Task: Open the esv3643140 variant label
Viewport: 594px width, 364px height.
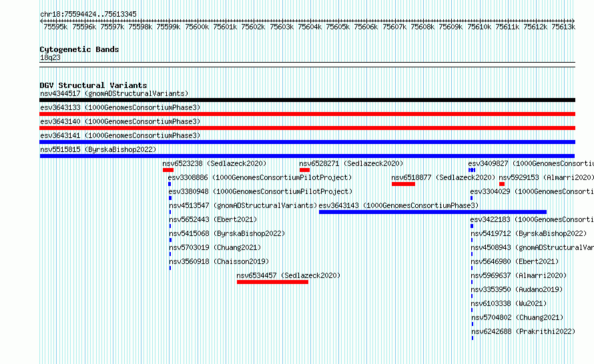Action: (x=120, y=121)
